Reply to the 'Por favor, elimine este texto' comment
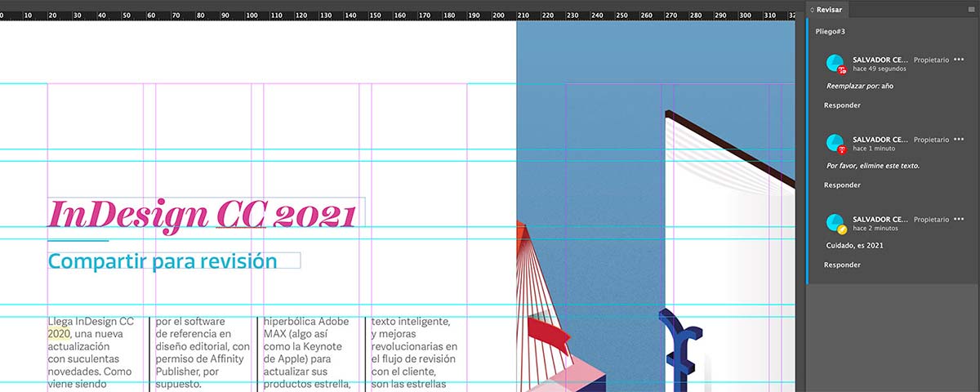980x392 pixels. (842, 185)
